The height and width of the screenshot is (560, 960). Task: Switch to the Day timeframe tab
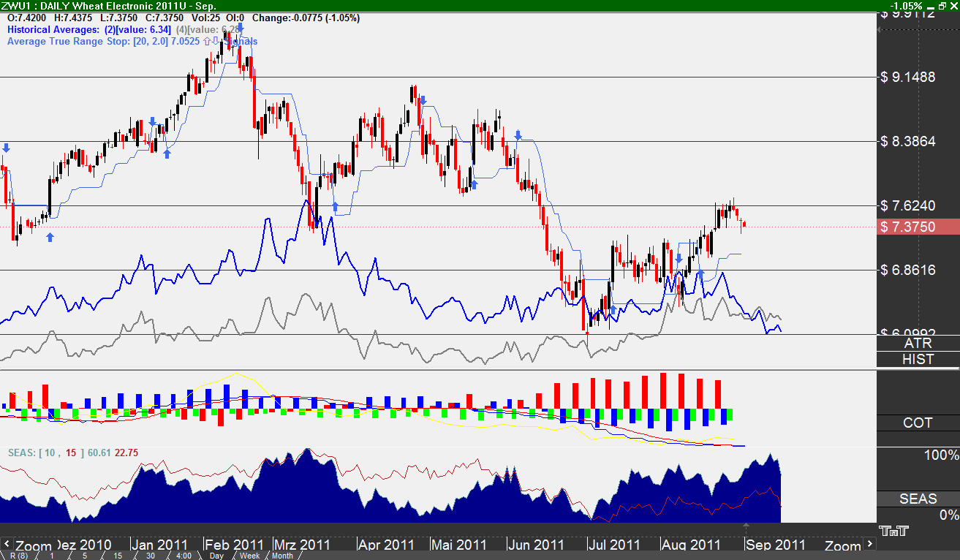coord(216,556)
